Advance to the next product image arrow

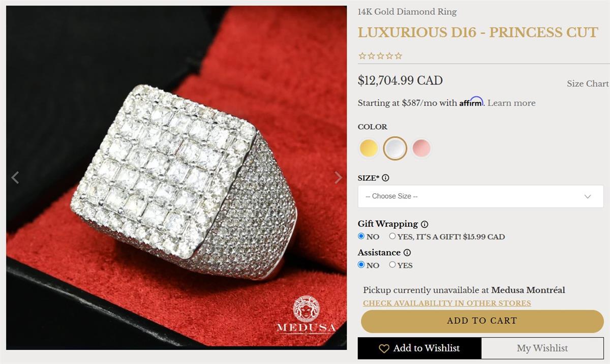click(x=338, y=177)
